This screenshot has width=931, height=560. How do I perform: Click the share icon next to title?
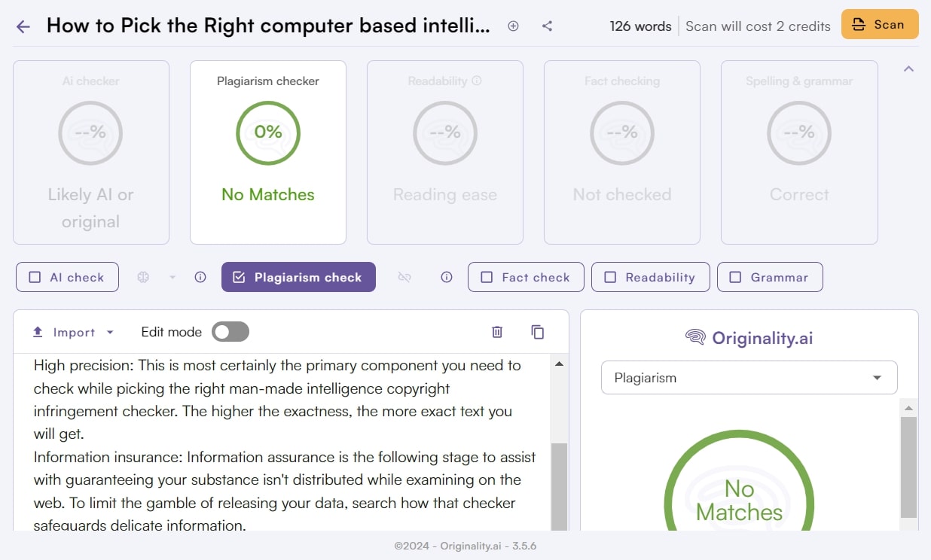(548, 26)
